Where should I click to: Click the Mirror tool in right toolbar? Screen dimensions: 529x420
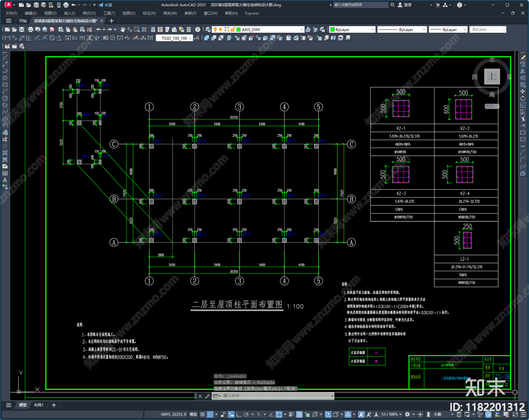point(523,71)
